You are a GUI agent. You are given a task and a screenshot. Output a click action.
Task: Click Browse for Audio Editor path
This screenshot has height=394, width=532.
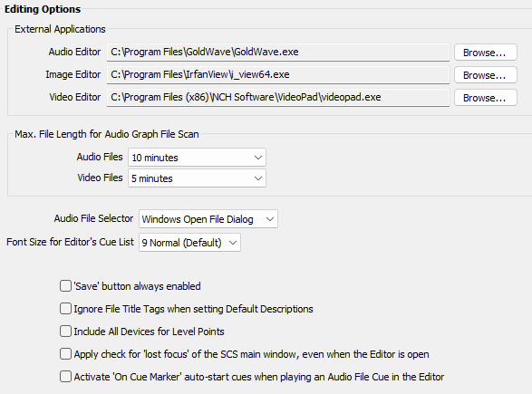pos(486,53)
